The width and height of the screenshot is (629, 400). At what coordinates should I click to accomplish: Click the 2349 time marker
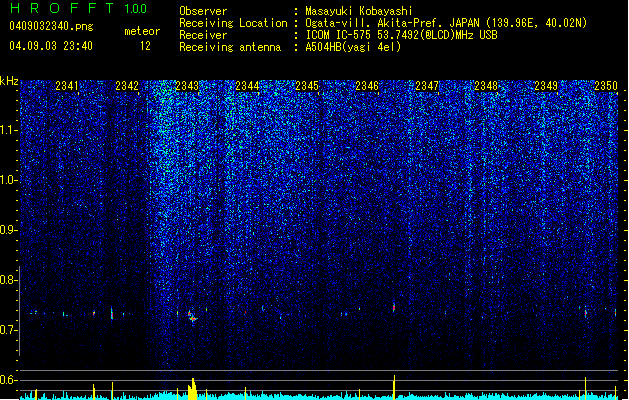546,86
